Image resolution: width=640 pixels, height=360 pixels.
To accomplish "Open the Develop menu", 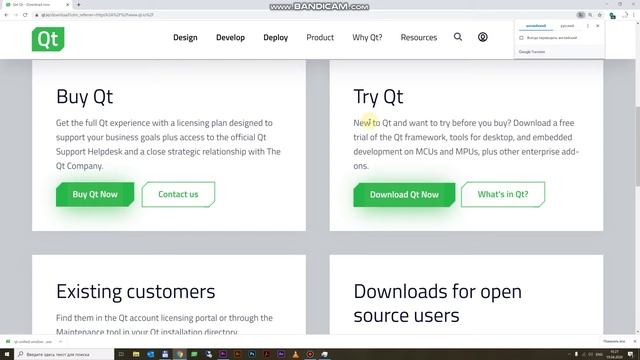I will [x=231, y=37].
